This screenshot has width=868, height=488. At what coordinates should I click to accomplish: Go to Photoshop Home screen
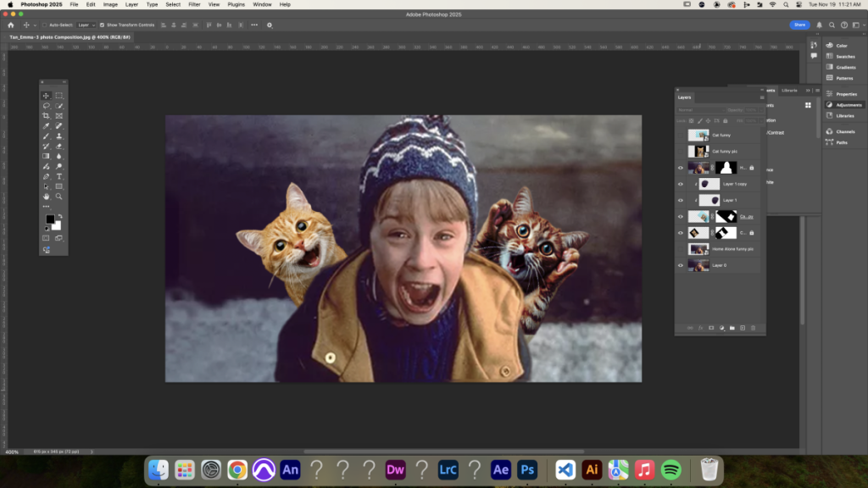pyautogui.click(x=10, y=25)
